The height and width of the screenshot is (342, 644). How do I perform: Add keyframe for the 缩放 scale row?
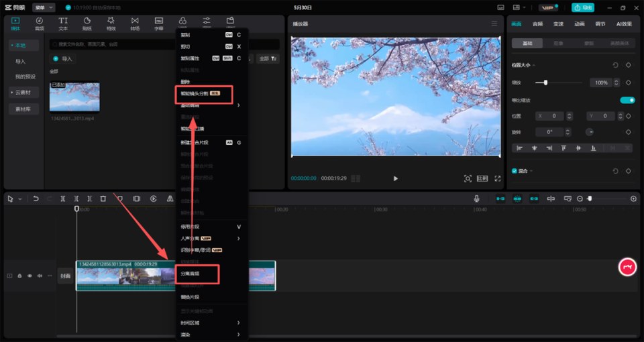click(x=628, y=82)
